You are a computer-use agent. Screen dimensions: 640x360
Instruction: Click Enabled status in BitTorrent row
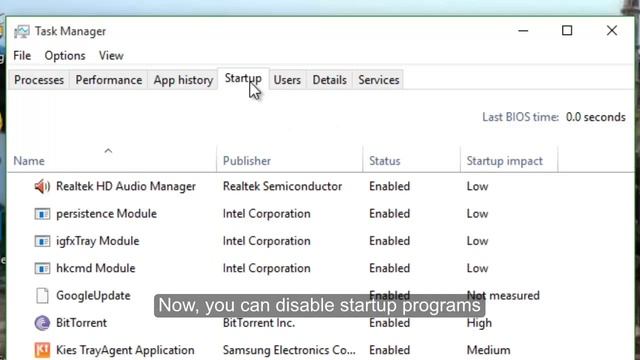pyautogui.click(x=390, y=323)
